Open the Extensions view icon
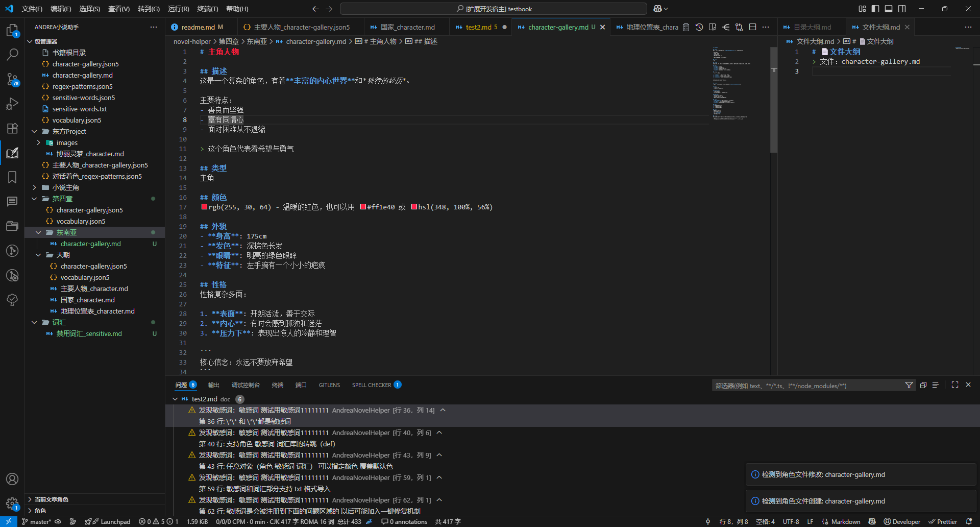This screenshot has height=527, width=980. click(x=12, y=128)
